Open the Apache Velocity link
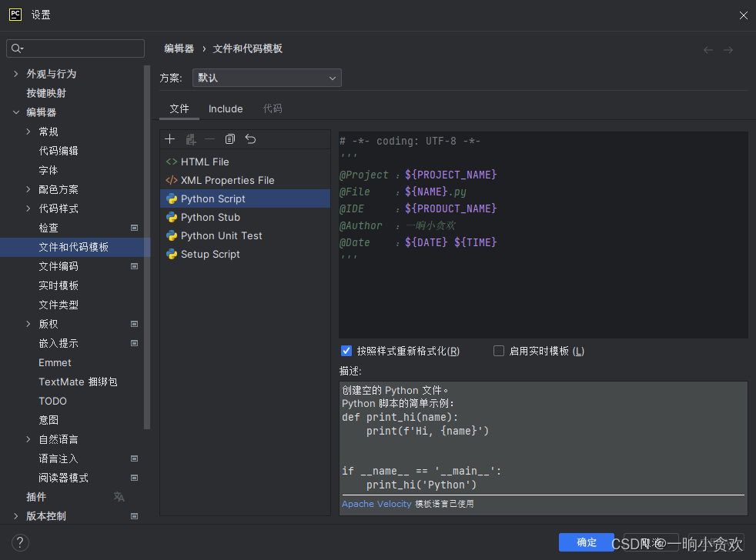Viewport: 756px width, 560px height. [376, 504]
